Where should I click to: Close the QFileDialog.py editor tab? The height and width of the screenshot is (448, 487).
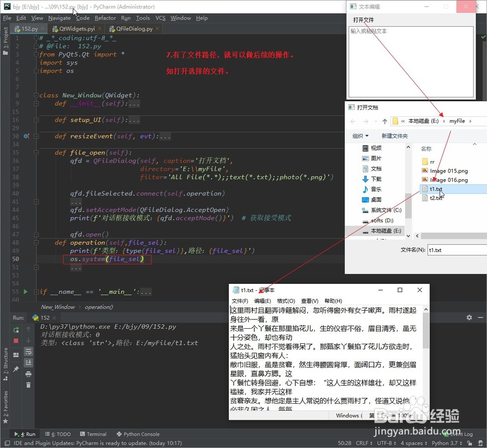click(x=157, y=29)
